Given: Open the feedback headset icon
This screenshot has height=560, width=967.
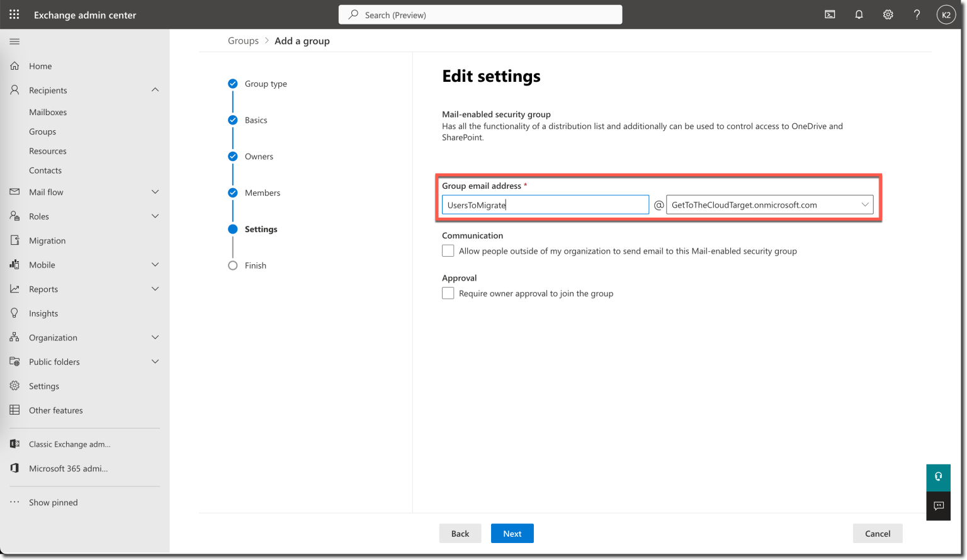Looking at the screenshot, I should coord(938,477).
